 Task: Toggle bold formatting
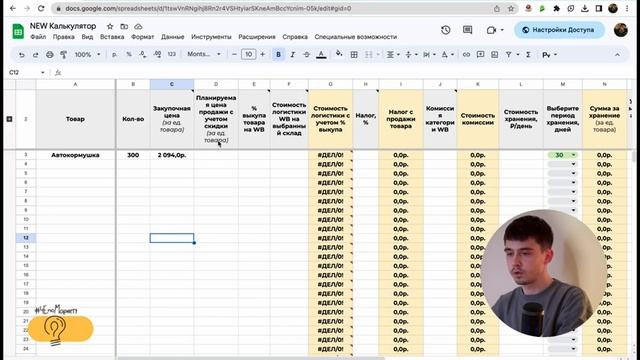(278, 54)
